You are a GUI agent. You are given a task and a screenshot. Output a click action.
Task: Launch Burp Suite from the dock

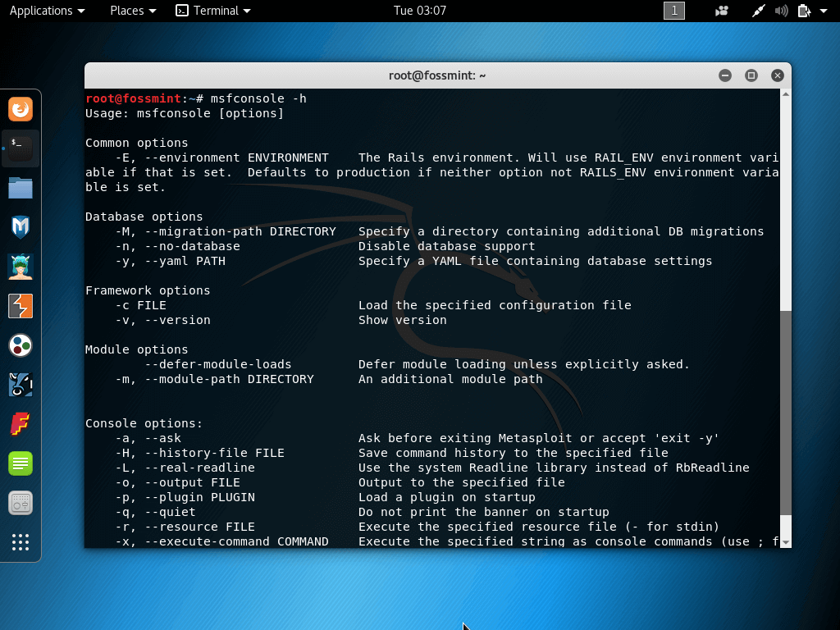(x=21, y=306)
